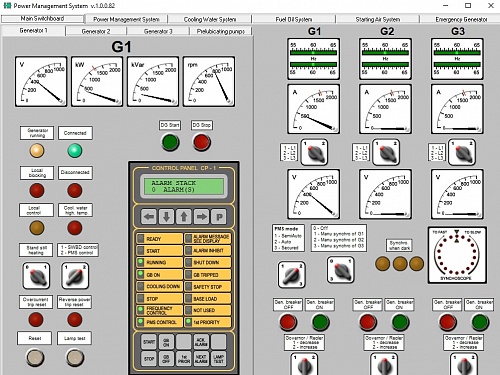Click ACK ALARM key on keypad
500x375 pixels.
pos(201,342)
